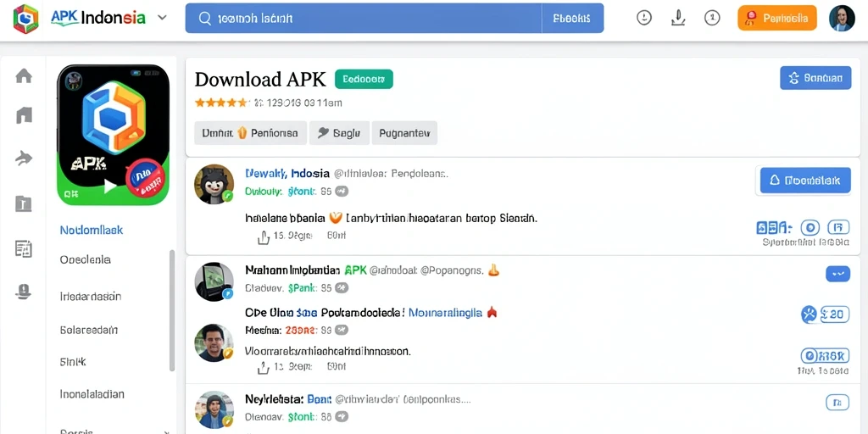
Task: Switch to the Dmhat Penfionsa tab
Action: click(x=250, y=133)
